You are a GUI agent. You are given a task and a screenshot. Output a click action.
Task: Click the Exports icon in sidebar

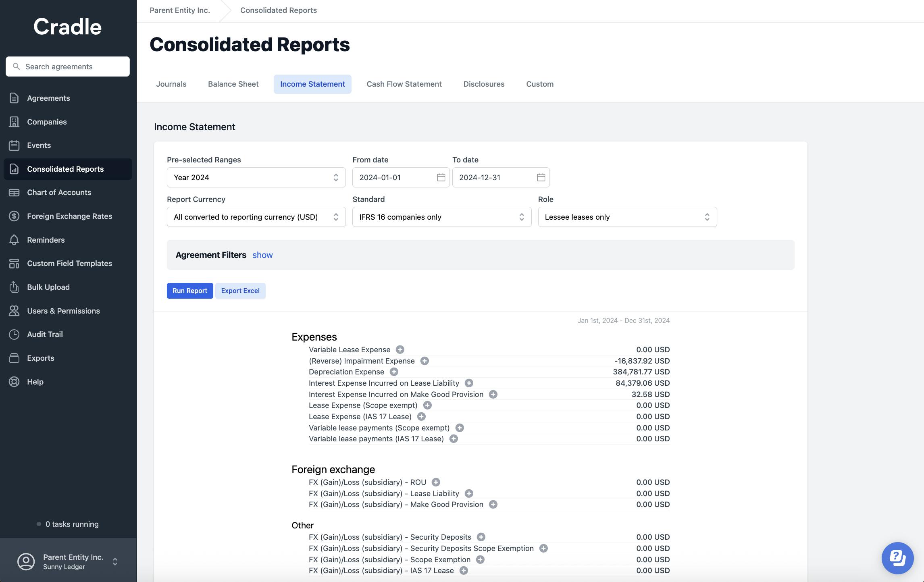tap(14, 358)
